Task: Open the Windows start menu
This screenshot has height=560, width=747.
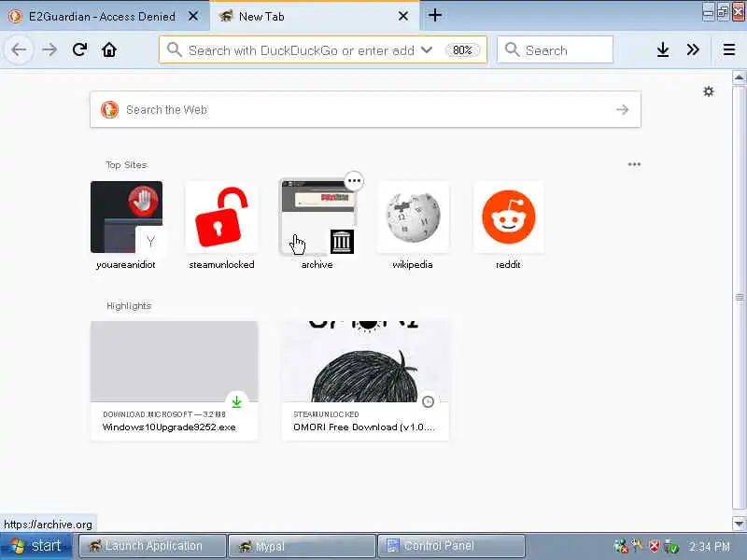Action: coord(36,546)
